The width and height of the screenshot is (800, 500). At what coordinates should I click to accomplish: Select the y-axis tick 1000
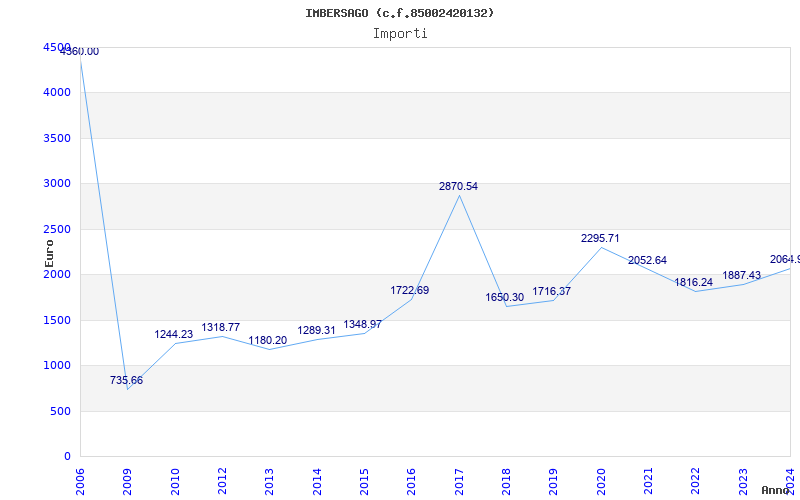57,366
